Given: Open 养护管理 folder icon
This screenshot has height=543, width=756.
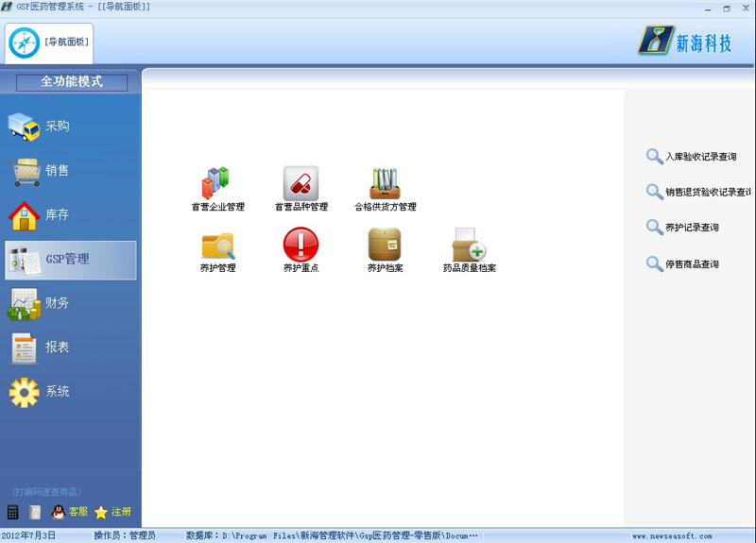Looking at the screenshot, I should tap(217, 250).
